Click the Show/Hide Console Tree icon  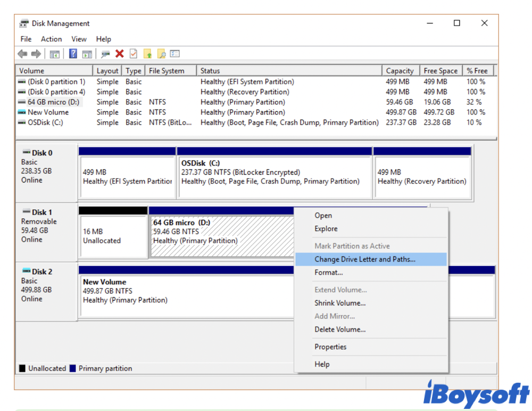tap(54, 54)
